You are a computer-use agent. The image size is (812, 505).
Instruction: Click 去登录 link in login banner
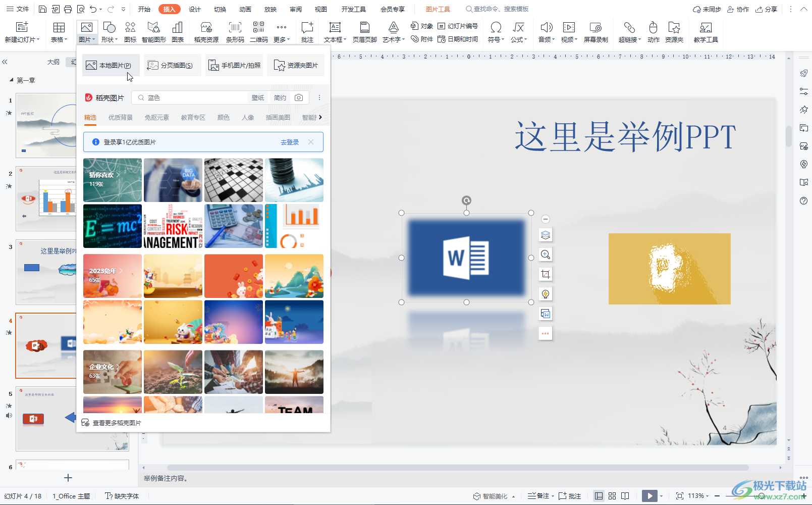click(290, 142)
